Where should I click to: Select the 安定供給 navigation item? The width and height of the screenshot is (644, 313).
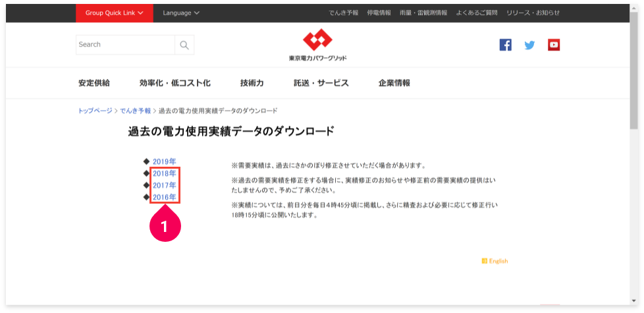pyautogui.click(x=94, y=83)
